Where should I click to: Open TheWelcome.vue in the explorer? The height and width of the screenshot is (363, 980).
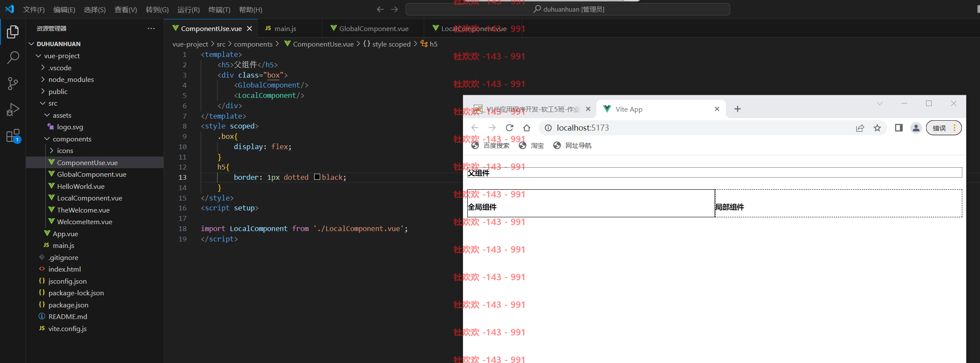pyautogui.click(x=95, y=210)
